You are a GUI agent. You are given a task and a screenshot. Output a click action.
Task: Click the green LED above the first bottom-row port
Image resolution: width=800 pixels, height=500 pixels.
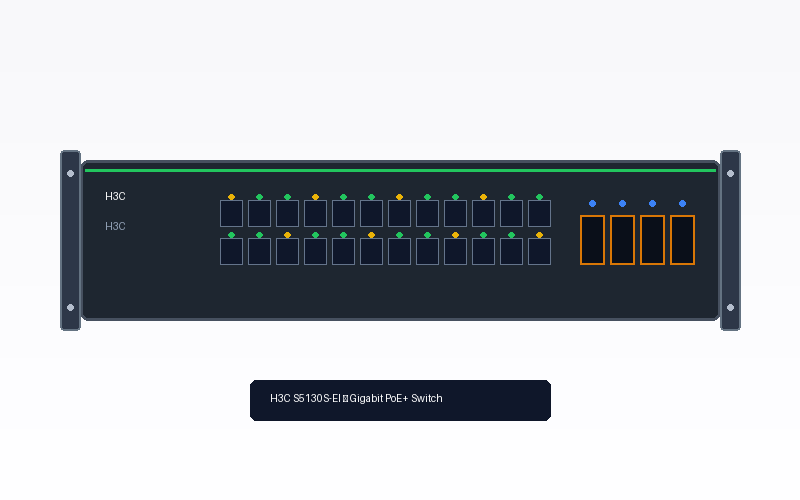[x=231, y=235]
